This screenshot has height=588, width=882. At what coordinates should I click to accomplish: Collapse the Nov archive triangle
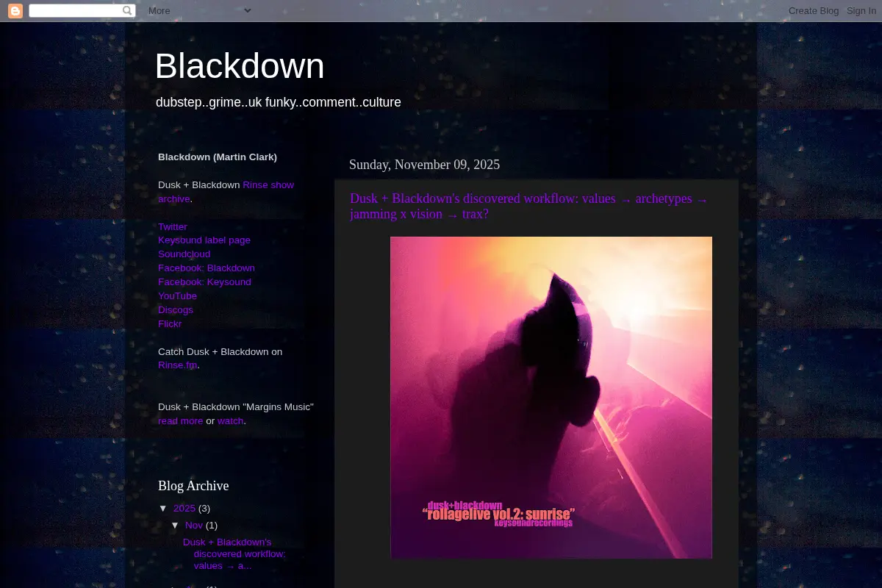pyautogui.click(x=175, y=525)
